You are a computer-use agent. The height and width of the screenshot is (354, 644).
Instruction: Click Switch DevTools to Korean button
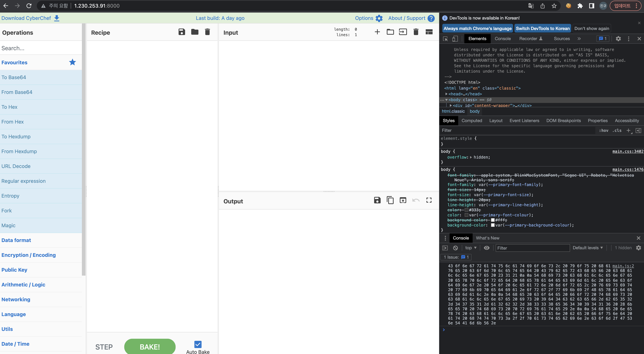542,29
